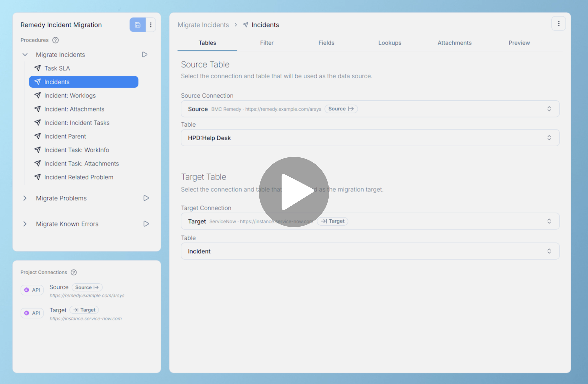Click the Source tag in Source Connection field
This screenshot has width=588, height=384.
click(x=341, y=109)
